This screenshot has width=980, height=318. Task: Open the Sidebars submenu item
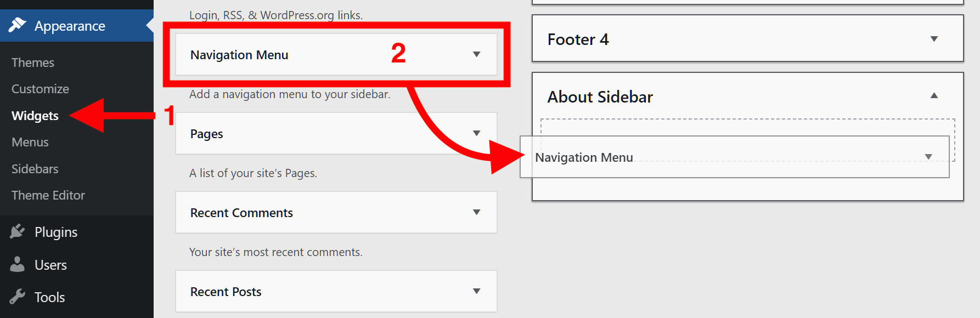click(x=35, y=169)
